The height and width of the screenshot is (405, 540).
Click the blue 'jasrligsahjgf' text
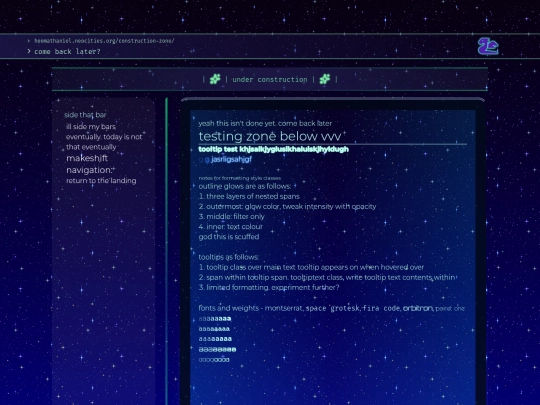pos(231,159)
